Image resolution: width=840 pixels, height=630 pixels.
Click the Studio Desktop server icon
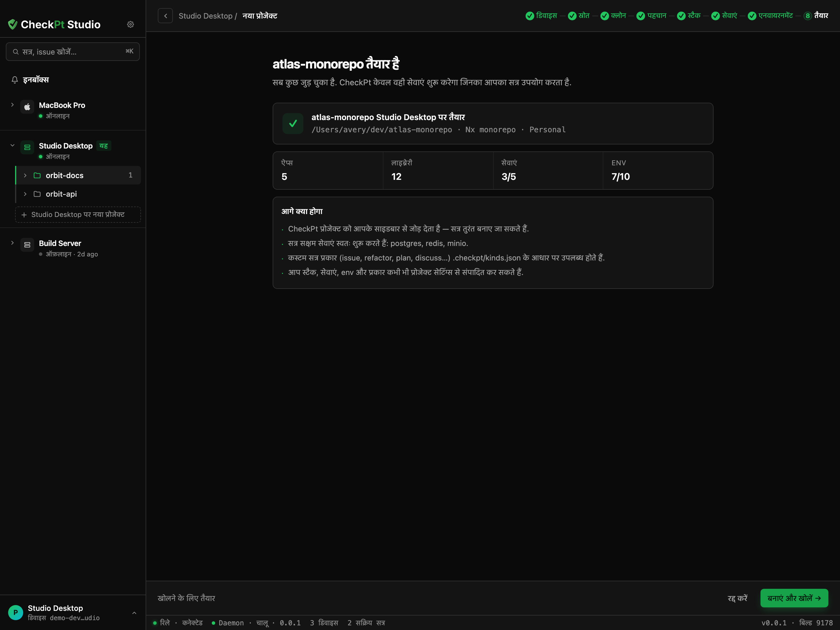[x=27, y=148]
